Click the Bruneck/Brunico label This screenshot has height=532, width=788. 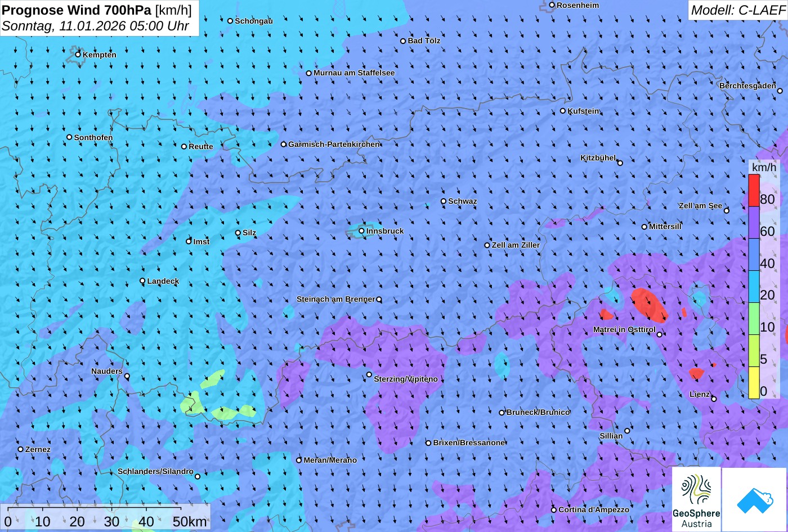(538, 412)
